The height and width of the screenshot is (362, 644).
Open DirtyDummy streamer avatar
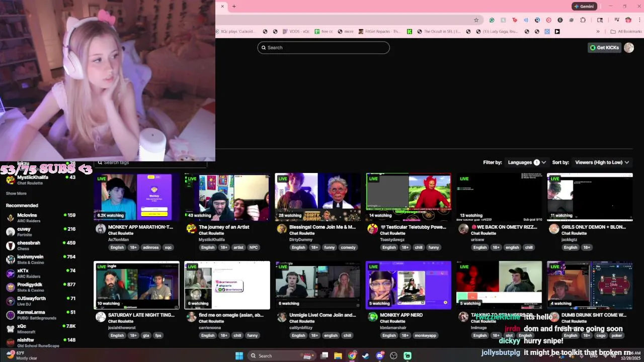[282, 229]
